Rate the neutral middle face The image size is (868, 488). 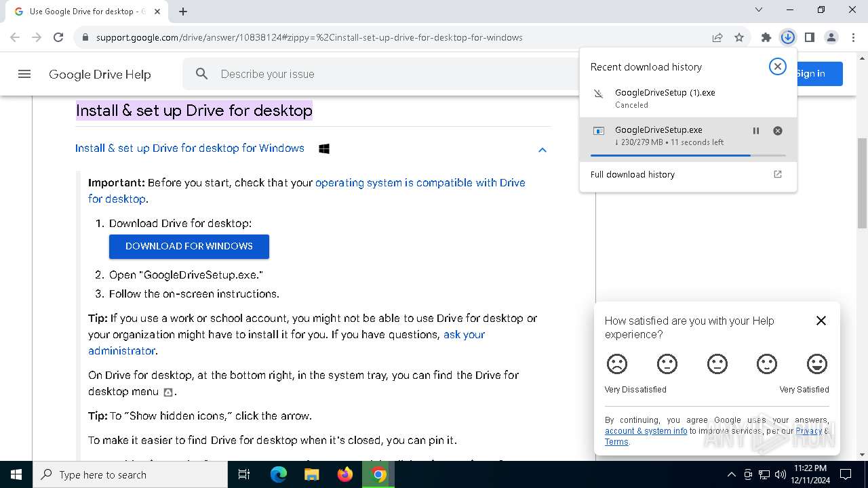pos(717,364)
